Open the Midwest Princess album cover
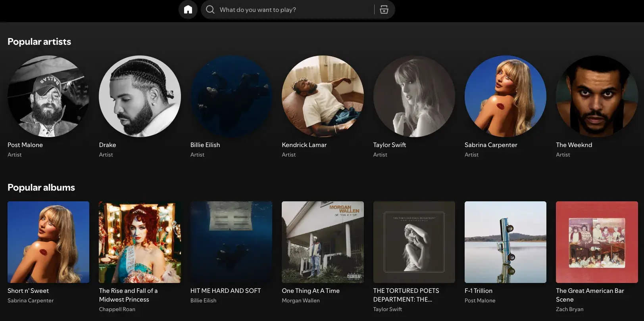 (140, 242)
